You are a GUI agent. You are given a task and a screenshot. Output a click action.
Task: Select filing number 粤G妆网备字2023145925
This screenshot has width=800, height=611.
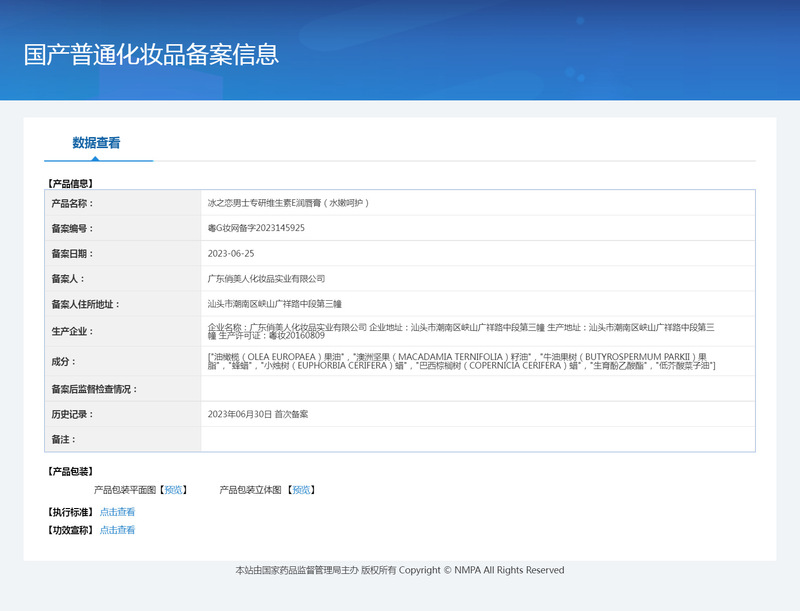(256, 228)
